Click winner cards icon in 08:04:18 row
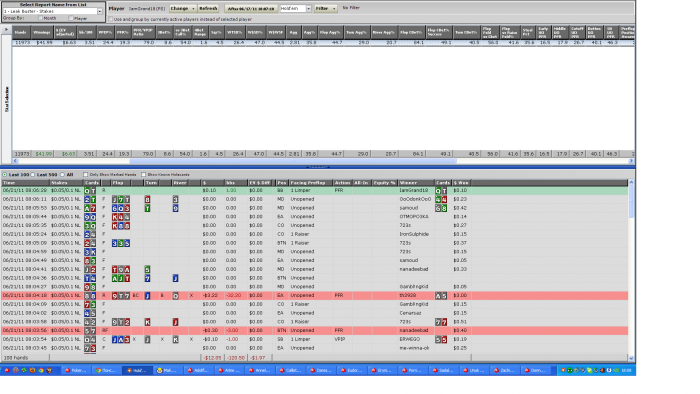700x394 pixels. click(x=441, y=295)
